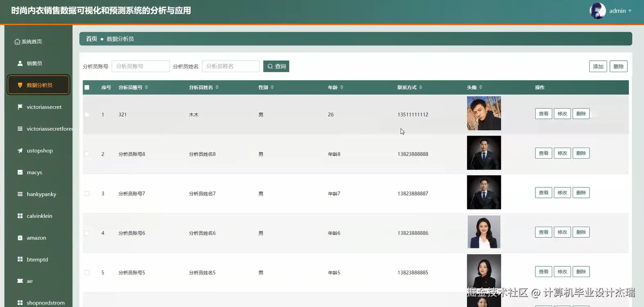Open the amazon sidebar item
This screenshot has height=307, width=644.
39,237
